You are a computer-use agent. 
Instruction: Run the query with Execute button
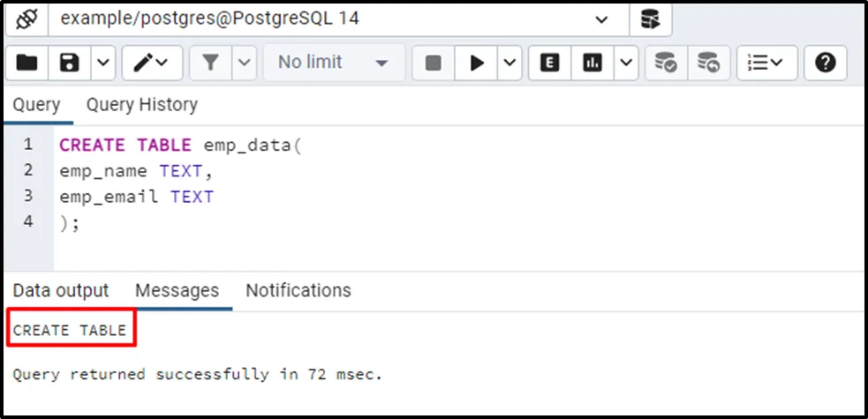(477, 63)
